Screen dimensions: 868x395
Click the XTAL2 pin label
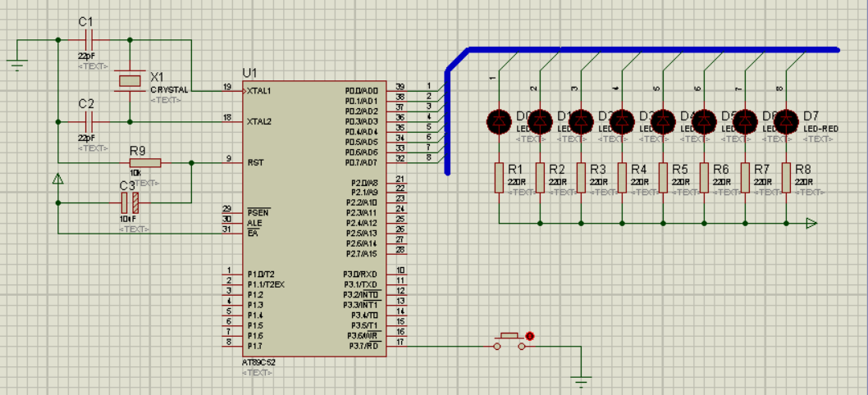[259, 121]
